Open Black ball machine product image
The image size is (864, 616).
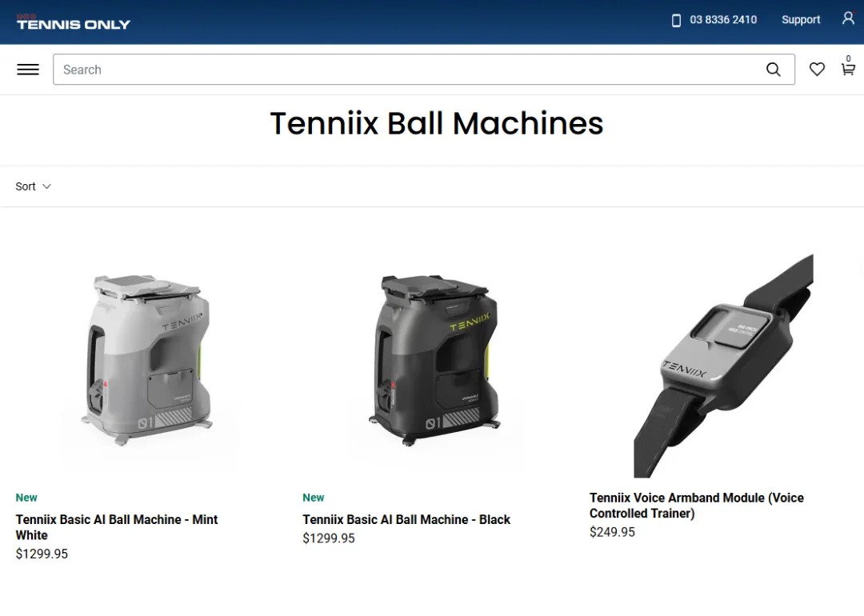click(x=437, y=360)
